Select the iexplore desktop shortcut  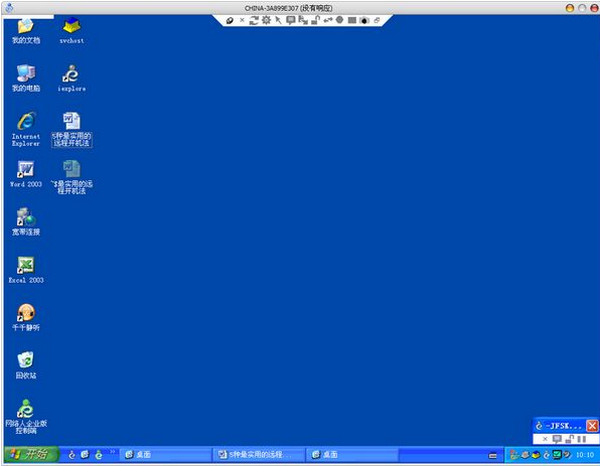pos(72,78)
